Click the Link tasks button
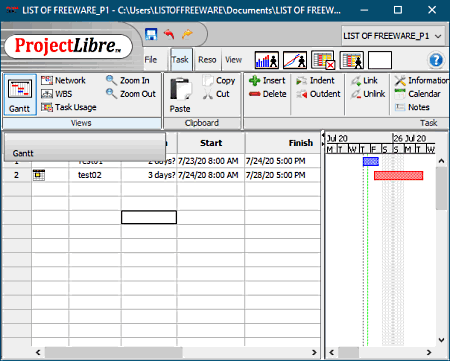 coord(364,80)
